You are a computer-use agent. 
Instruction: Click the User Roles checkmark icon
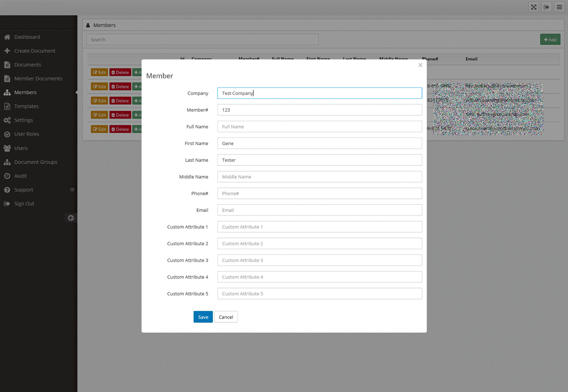point(7,134)
